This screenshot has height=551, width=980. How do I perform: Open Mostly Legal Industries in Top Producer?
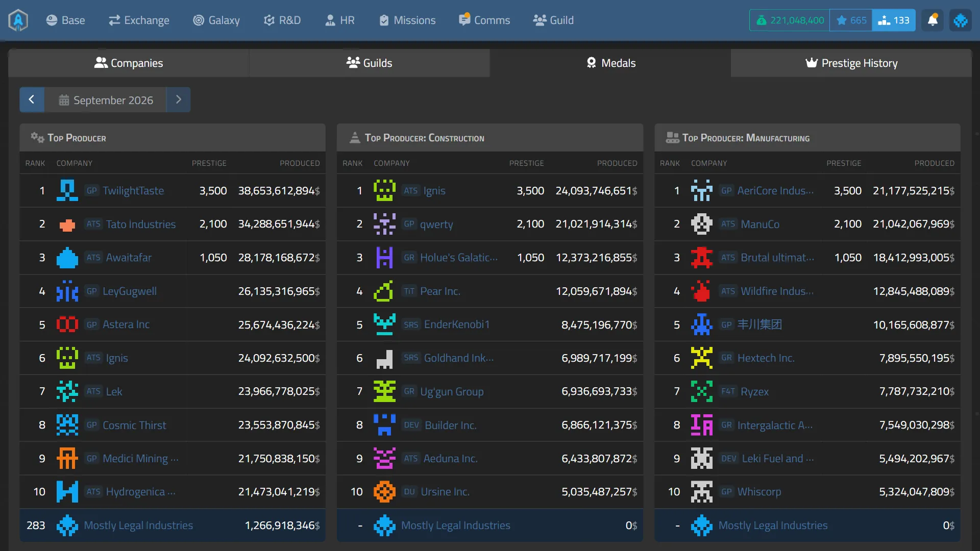tap(138, 525)
